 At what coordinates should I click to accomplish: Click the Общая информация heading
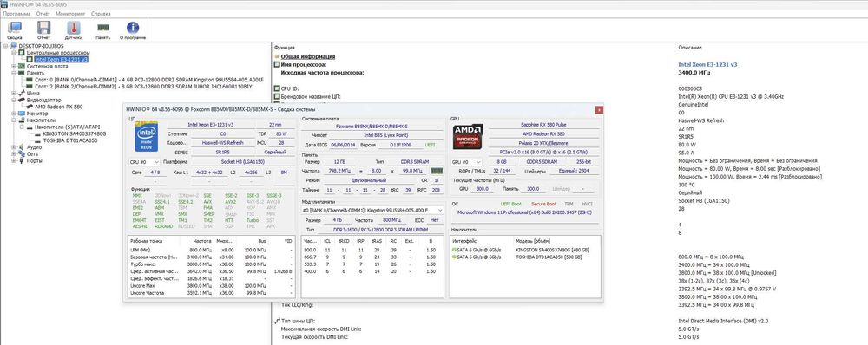pyautogui.click(x=307, y=56)
